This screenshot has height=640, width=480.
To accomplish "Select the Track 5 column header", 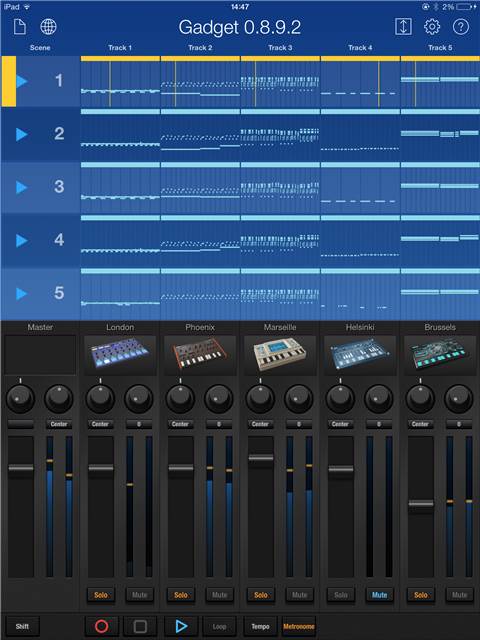I will pyautogui.click(x=440, y=48).
